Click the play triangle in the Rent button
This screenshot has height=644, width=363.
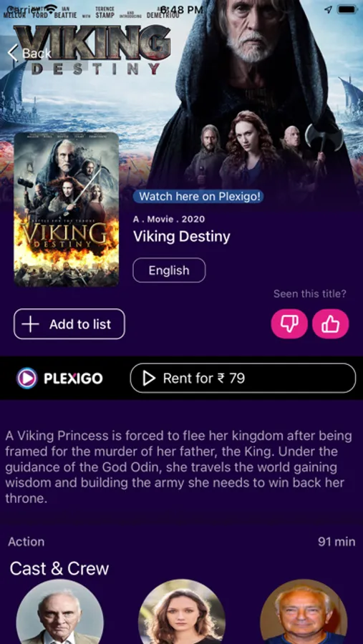(x=149, y=379)
